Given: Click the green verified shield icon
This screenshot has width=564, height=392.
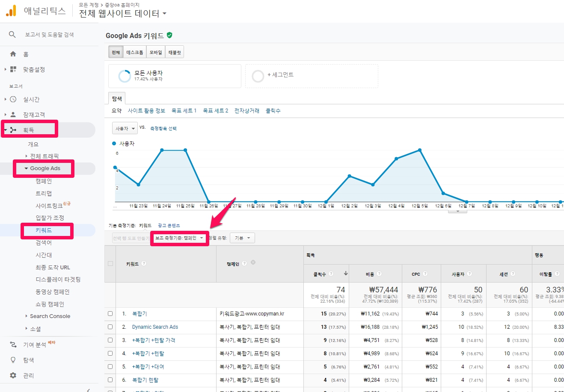Looking at the screenshot, I should 169,35.
